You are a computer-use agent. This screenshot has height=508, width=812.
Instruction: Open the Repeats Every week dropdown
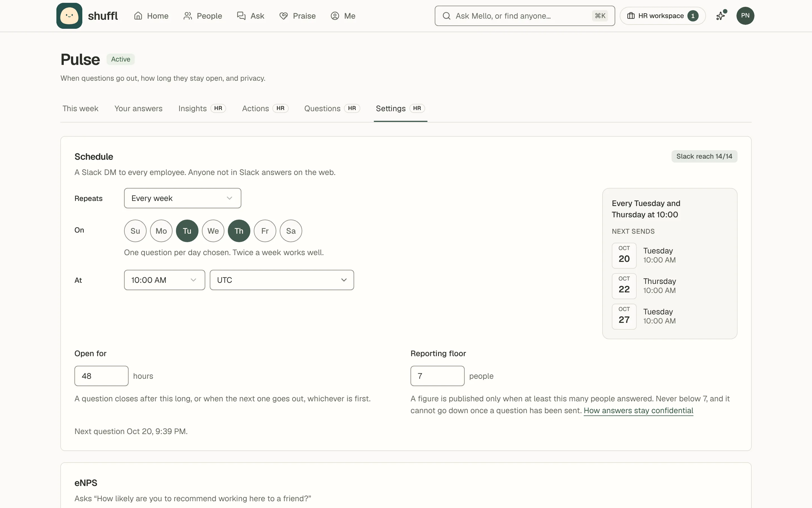coord(182,198)
